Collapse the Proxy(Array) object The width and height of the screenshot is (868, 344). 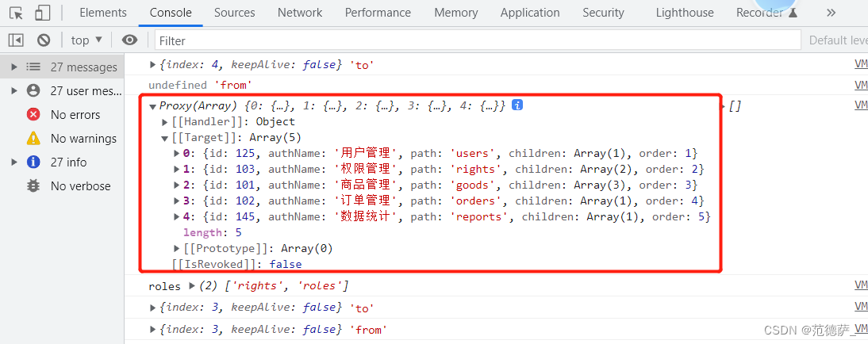pos(153,106)
